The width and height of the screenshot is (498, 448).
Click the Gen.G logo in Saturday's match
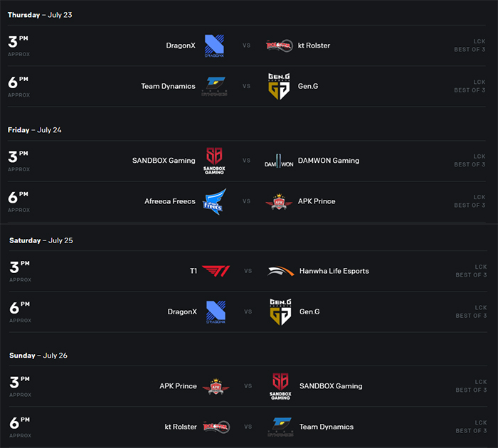[x=281, y=311]
